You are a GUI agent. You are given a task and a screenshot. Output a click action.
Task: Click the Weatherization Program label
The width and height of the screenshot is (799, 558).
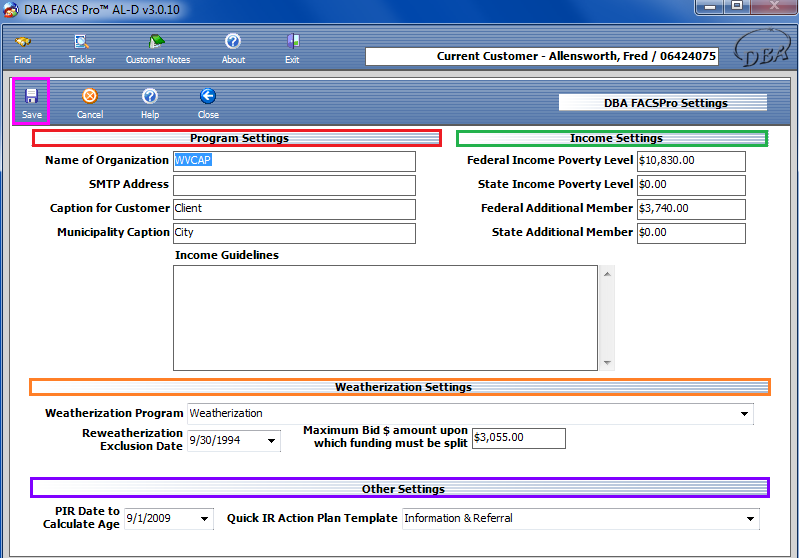click(x=114, y=413)
